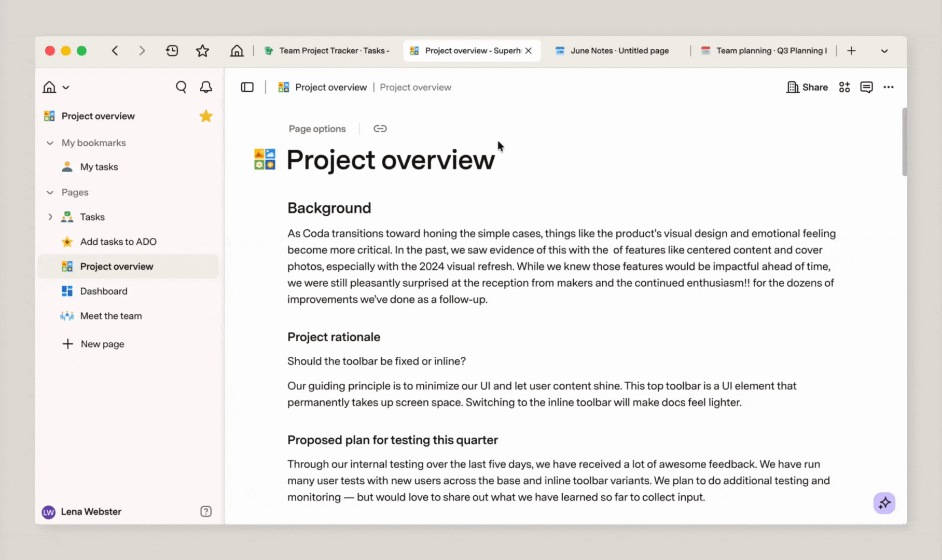Click the Project overview page title
Screen dimensions: 942x560
(391, 160)
